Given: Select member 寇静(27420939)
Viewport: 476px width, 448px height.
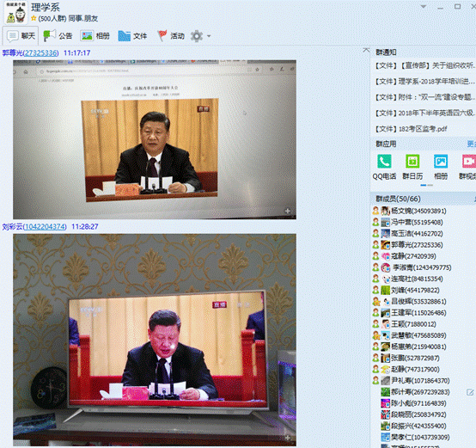Looking at the screenshot, I should coord(413,256).
